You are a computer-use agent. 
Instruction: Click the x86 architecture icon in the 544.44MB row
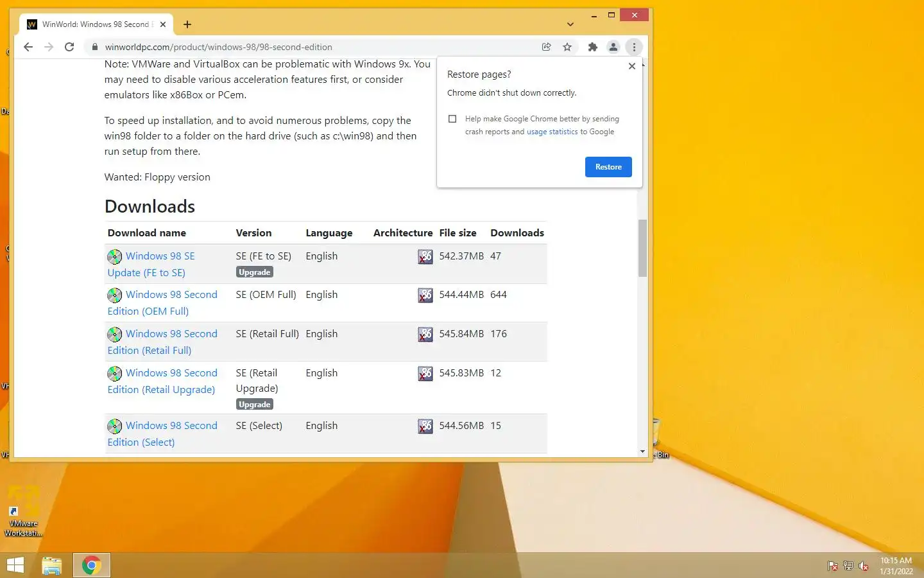tap(425, 295)
